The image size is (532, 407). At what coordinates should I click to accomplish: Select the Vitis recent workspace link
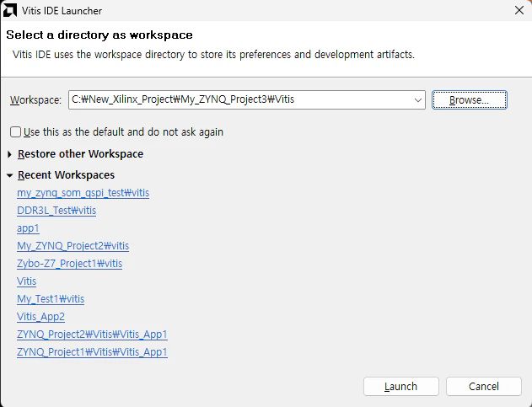coord(26,281)
